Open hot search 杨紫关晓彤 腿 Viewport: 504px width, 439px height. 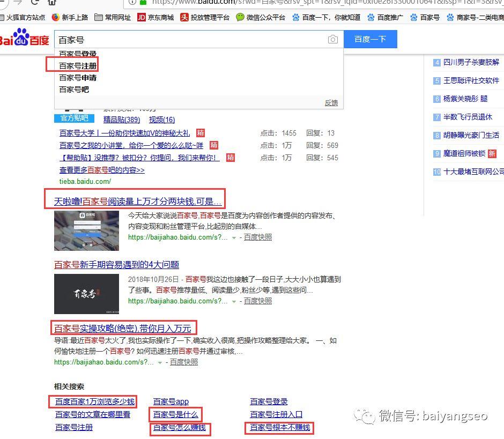465,99
